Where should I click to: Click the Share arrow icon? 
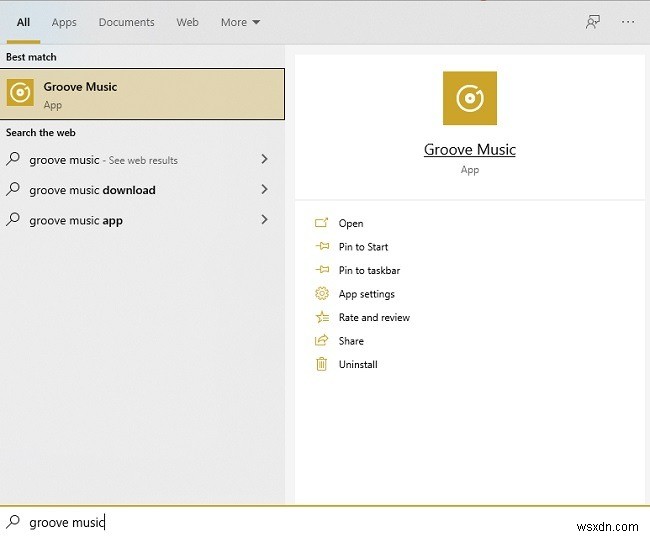click(322, 340)
